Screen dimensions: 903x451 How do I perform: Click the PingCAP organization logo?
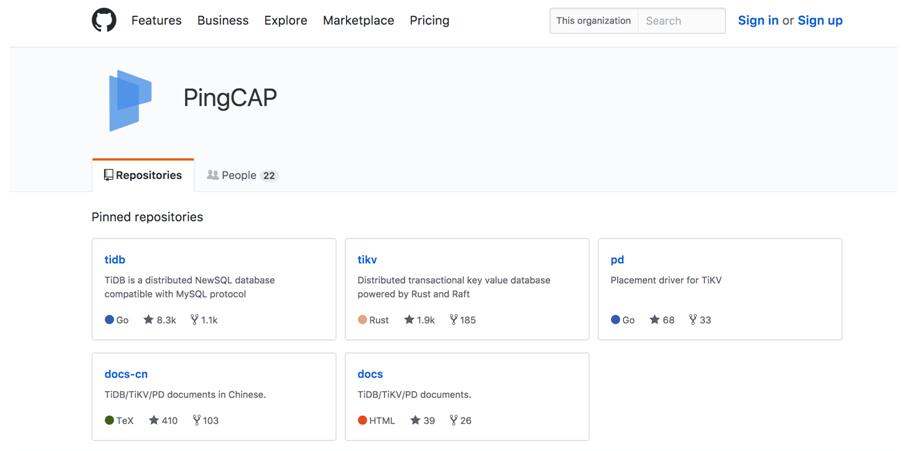(x=130, y=100)
